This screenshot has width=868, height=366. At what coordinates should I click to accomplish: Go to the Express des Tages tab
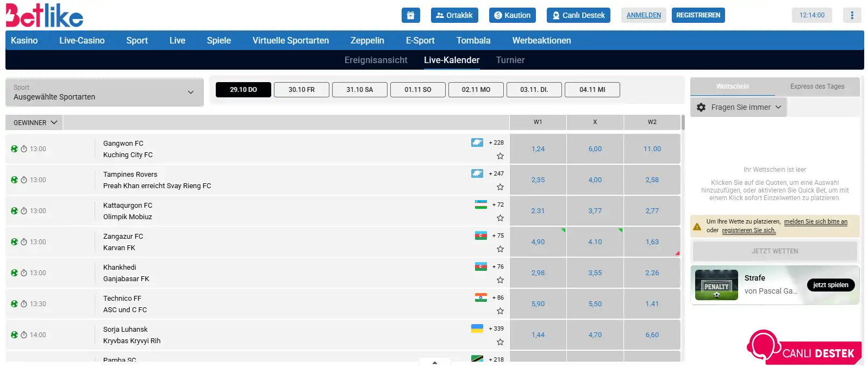coord(817,86)
